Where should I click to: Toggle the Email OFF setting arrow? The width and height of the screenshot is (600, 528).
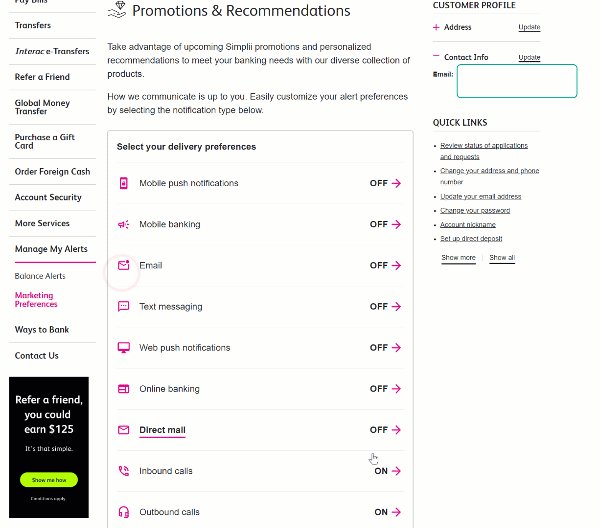[396, 265]
